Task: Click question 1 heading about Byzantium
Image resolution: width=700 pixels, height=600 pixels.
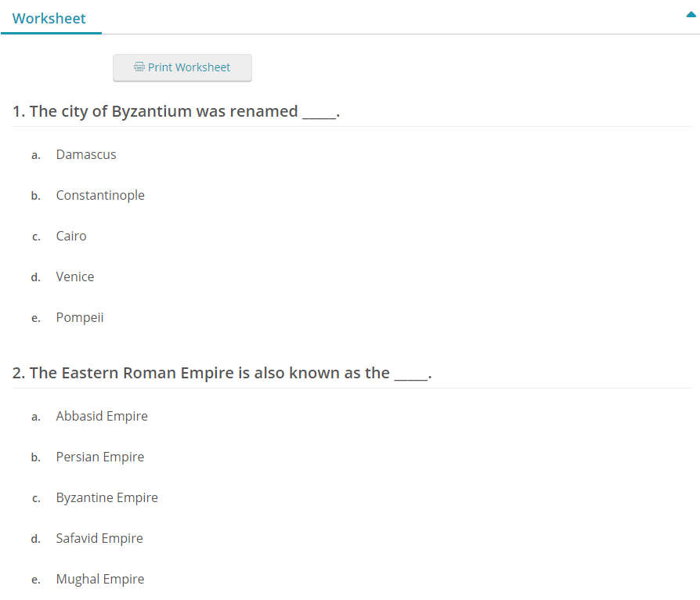Action: tap(176, 111)
